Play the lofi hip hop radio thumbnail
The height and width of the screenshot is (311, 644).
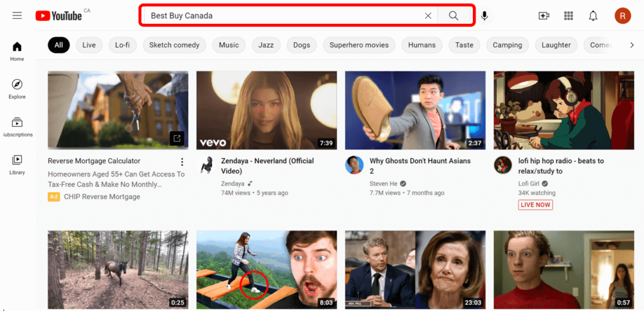tap(564, 110)
